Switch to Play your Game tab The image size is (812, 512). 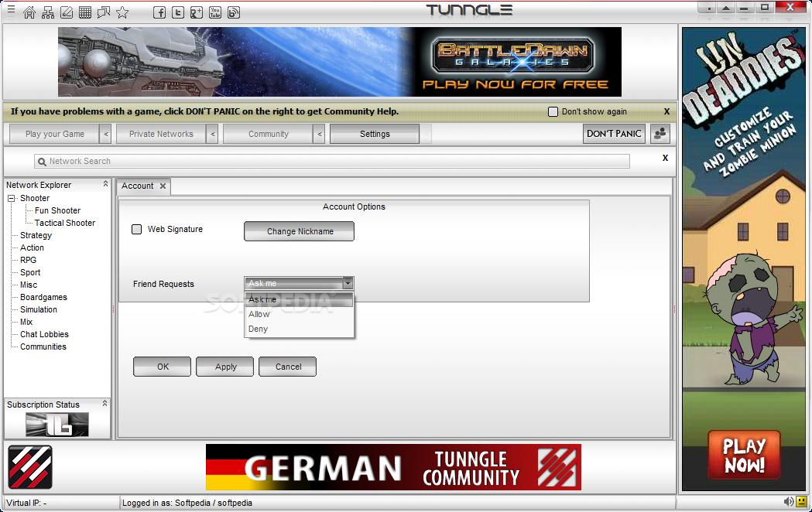tap(54, 135)
